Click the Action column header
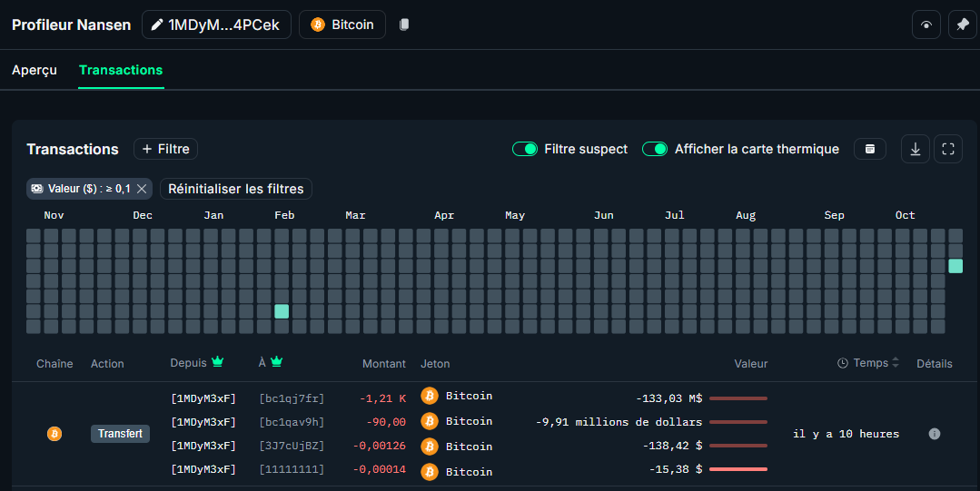 pyautogui.click(x=107, y=364)
